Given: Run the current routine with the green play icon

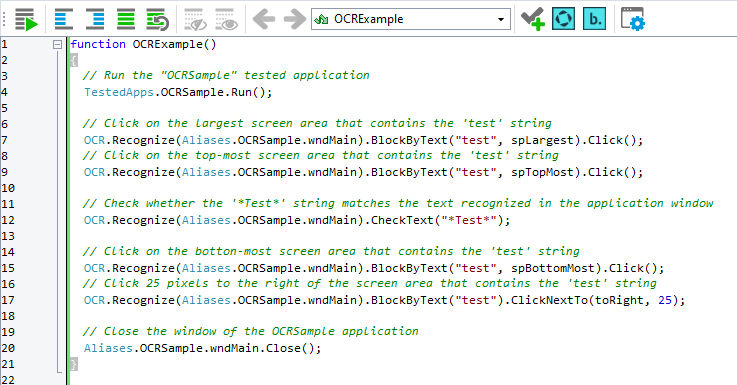Looking at the screenshot, I should pyautogui.click(x=26, y=19).
